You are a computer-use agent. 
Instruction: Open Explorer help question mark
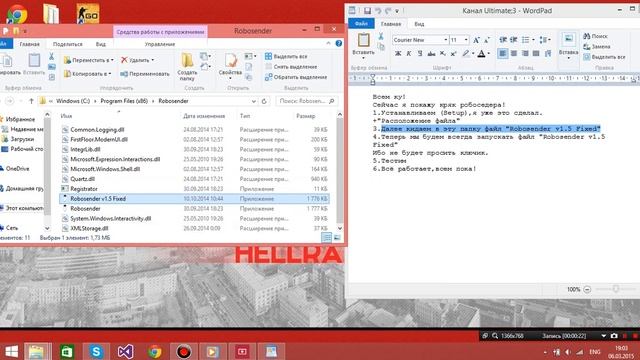(339, 43)
